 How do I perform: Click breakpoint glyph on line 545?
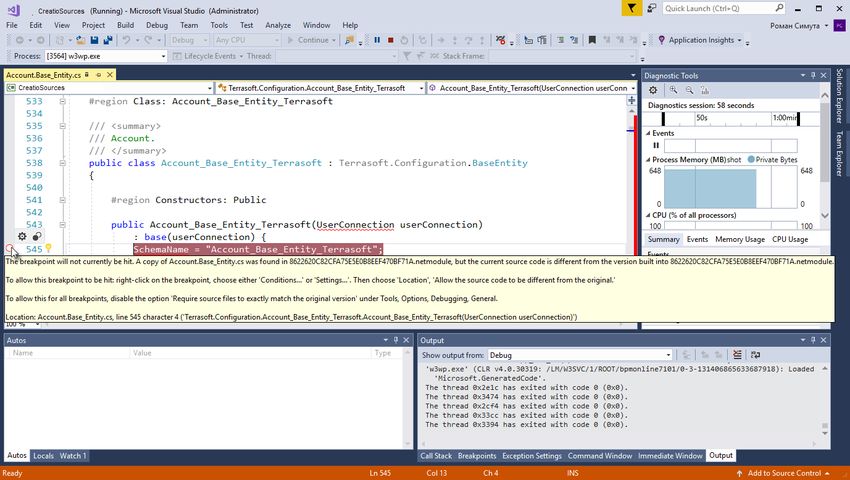(9, 249)
